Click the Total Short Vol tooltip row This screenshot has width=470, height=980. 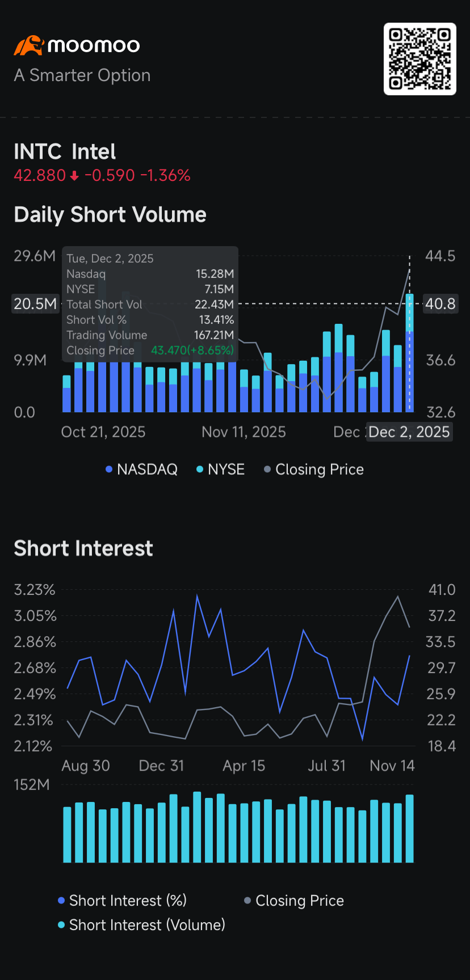(x=150, y=305)
